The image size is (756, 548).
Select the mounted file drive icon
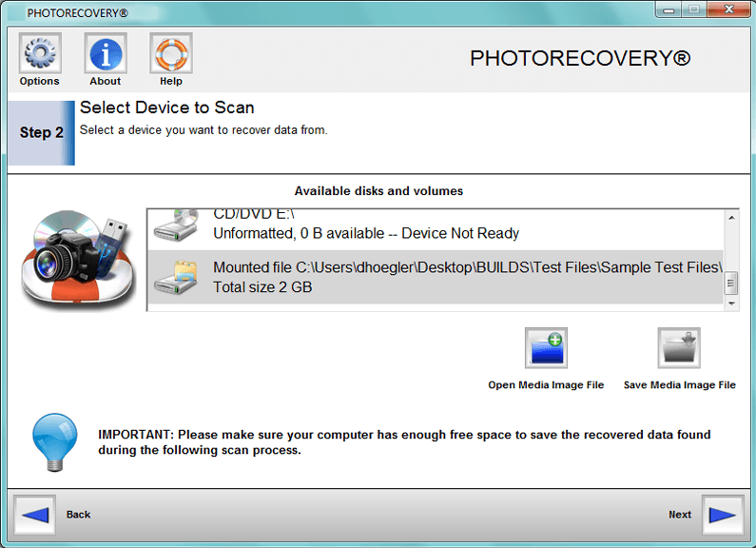177,278
